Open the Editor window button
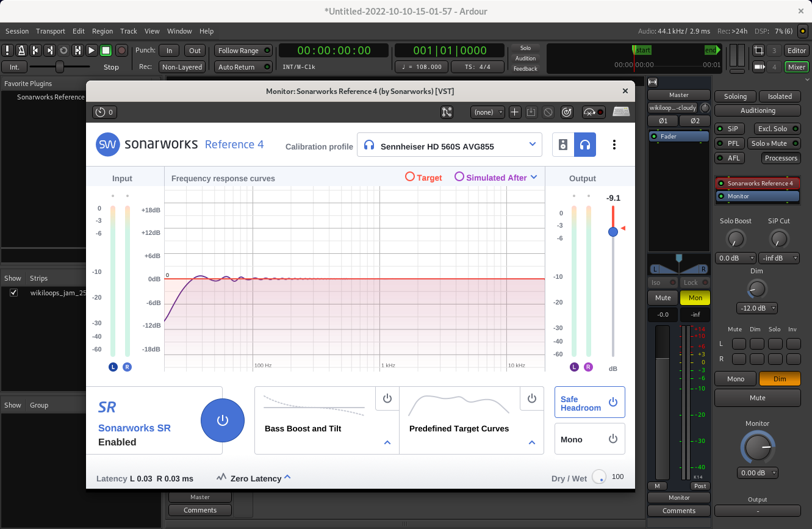Viewport: 812px width, 529px height. pyautogui.click(x=796, y=51)
